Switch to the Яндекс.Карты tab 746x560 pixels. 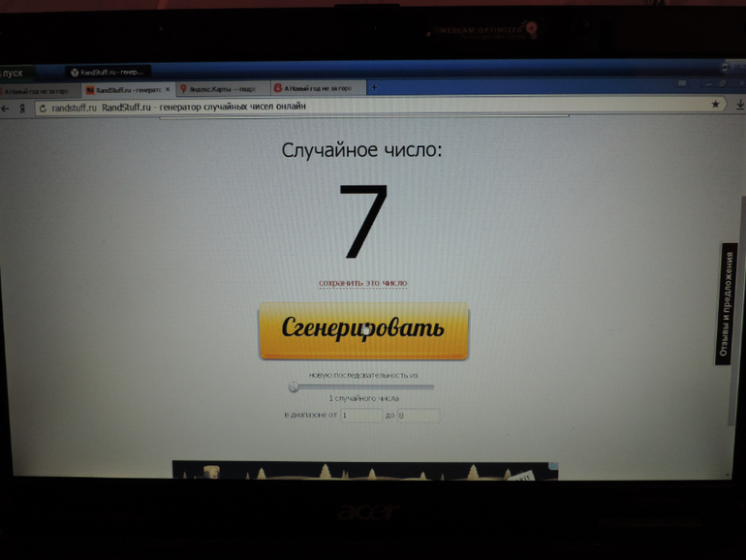(221, 89)
